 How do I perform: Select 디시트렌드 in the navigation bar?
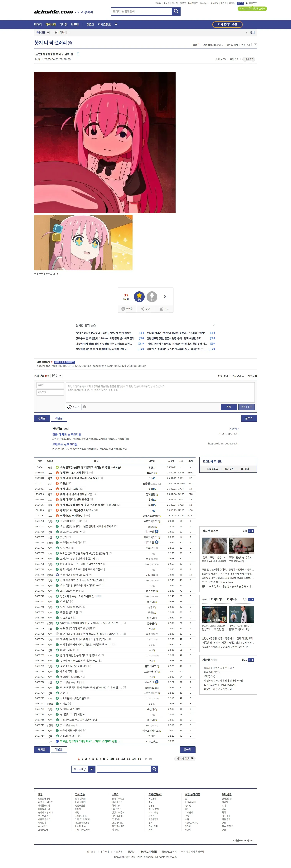point(104,25)
